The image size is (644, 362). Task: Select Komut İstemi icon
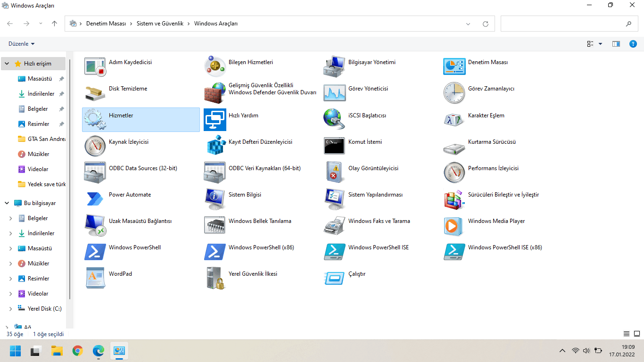[335, 146]
